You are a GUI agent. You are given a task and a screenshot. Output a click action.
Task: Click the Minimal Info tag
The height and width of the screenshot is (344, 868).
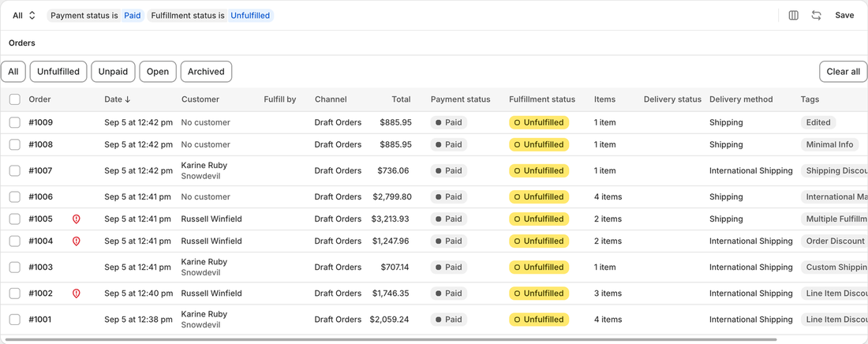(829, 144)
